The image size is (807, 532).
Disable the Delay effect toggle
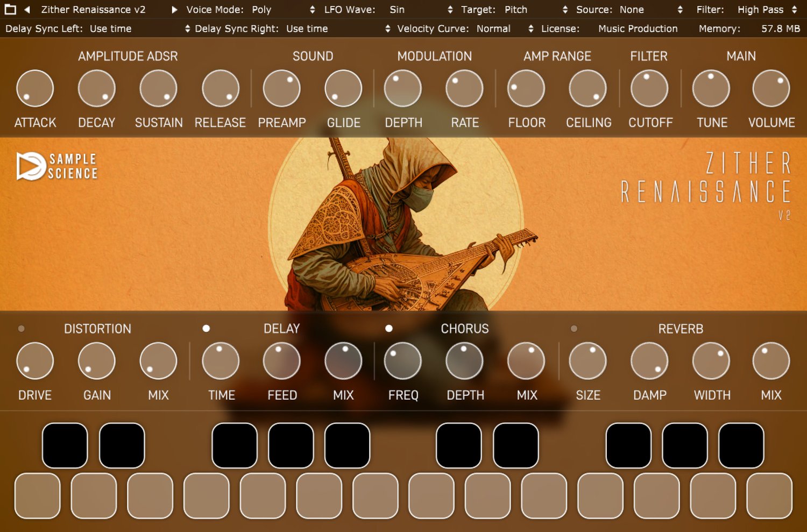click(206, 329)
